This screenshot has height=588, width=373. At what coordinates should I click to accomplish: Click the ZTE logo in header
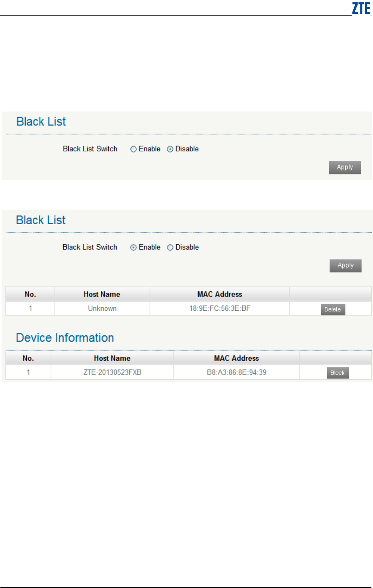point(361,8)
